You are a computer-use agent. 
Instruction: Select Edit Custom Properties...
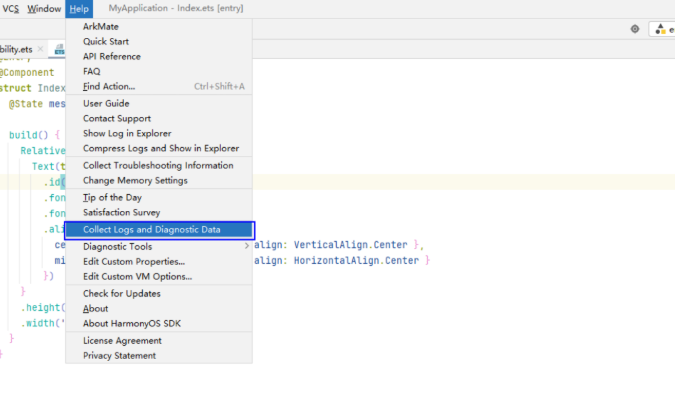[159, 262]
